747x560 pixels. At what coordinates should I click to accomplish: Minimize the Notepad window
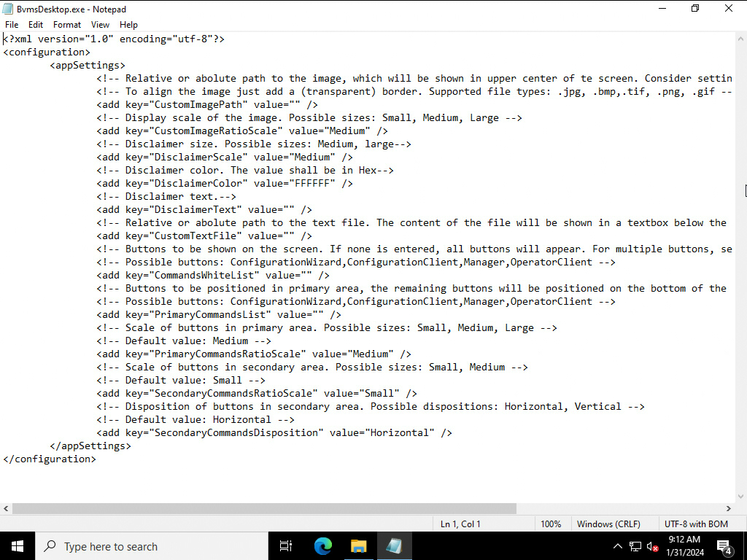pos(662,9)
